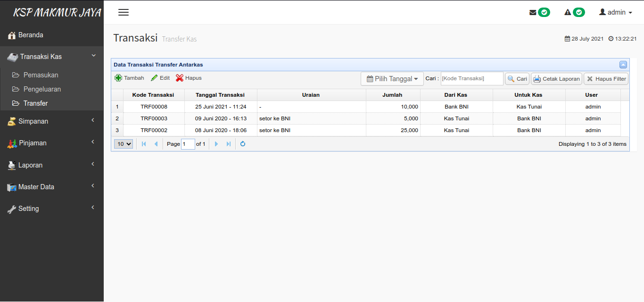Open the rows-per-page dropdown

pos(124,144)
